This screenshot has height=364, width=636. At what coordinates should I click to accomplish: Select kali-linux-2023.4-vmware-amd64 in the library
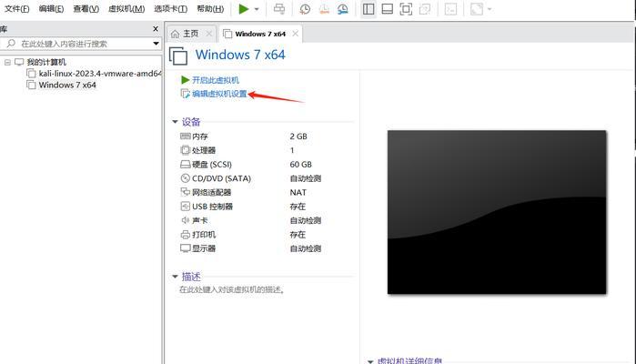coord(100,74)
